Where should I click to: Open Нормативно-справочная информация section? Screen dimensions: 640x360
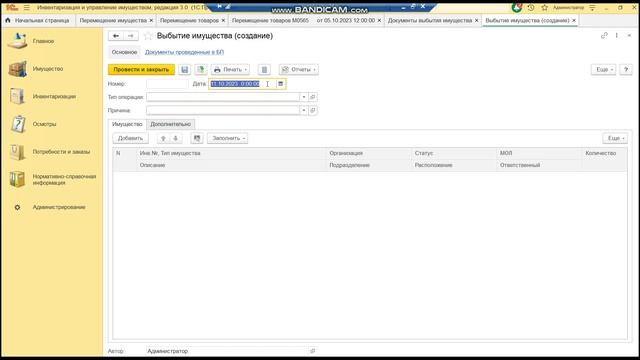pyautogui.click(x=64, y=180)
